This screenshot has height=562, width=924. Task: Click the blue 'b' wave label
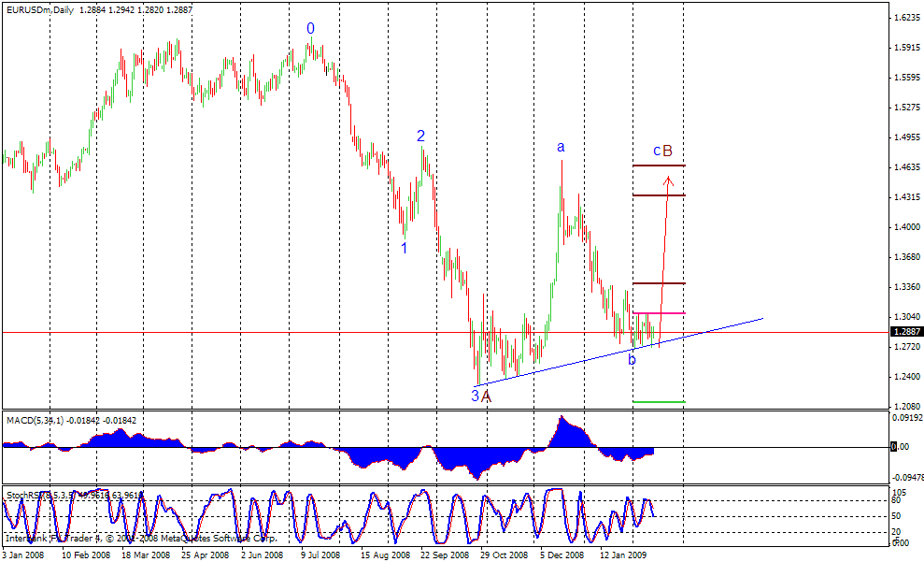[632, 358]
